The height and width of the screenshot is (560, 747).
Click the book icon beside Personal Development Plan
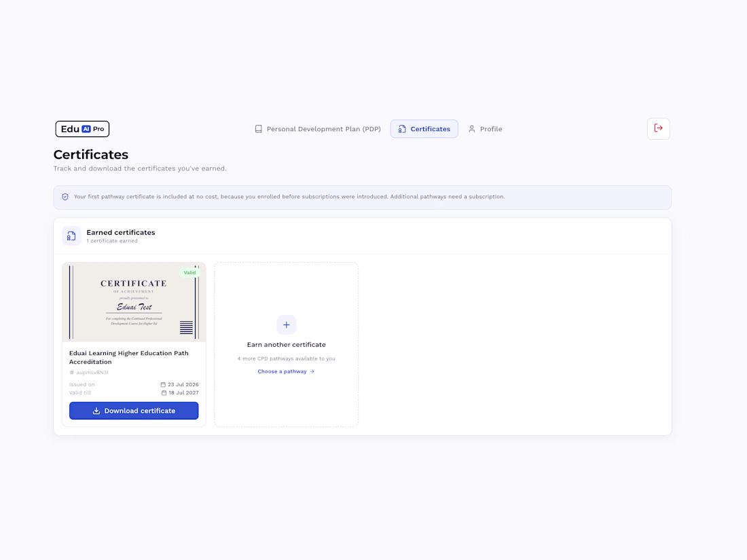pyautogui.click(x=258, y=129)
